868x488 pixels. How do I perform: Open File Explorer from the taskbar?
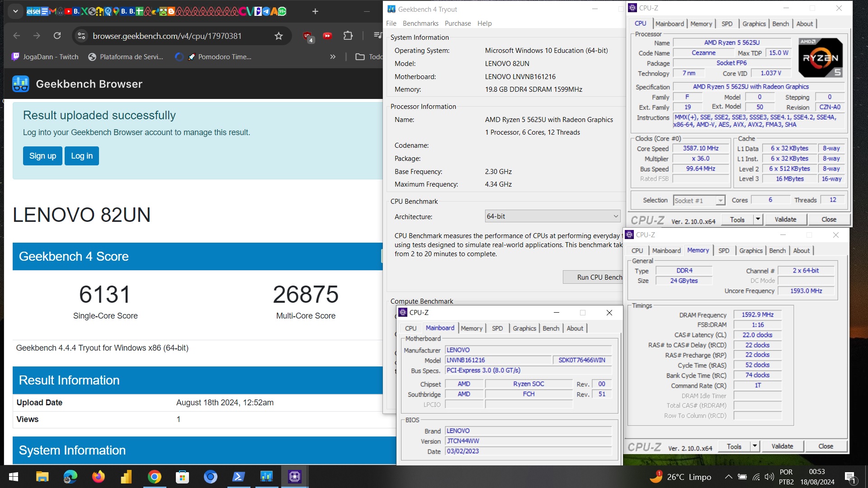[x=42, y=477]
